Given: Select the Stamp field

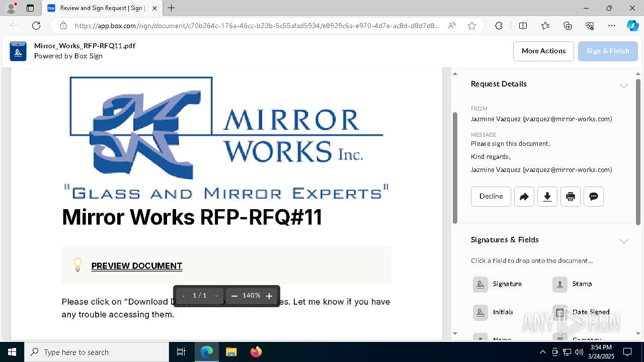Looking at the screenshot, I should tap(573, 284).
